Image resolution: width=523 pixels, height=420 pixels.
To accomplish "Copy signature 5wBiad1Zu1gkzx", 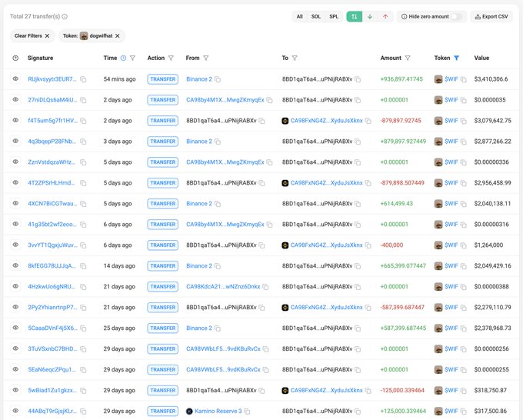I will (83, 391).
